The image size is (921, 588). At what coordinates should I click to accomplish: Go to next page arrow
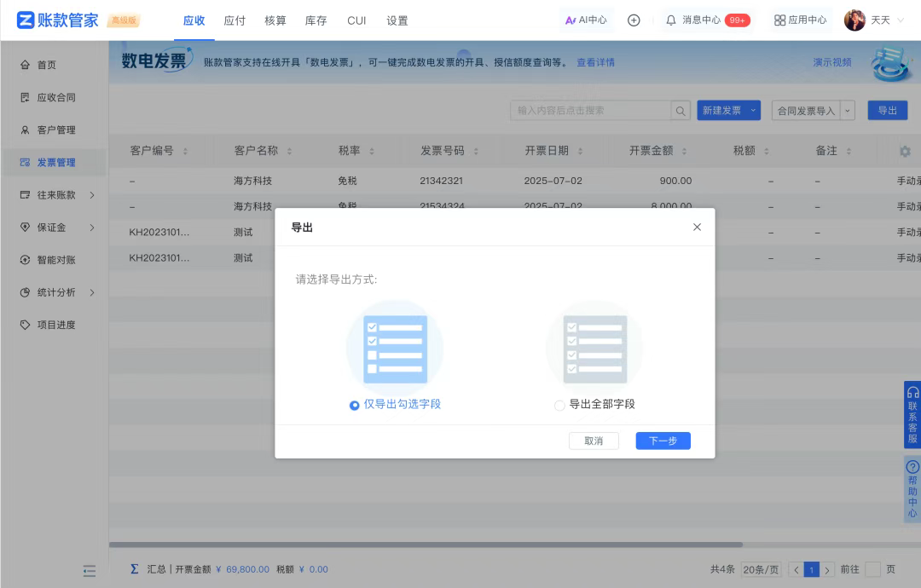[827, 569]
